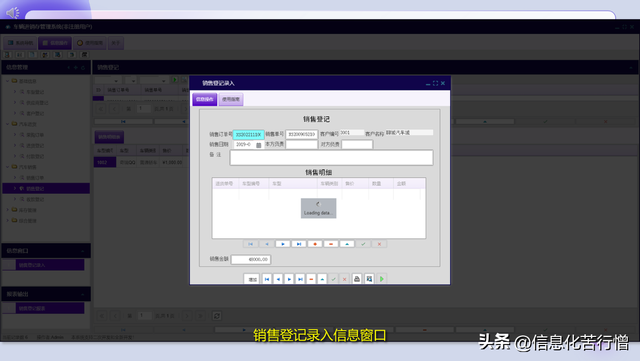Open print preview icon beside the printer
640x361 pixels.
pyautogui.click(x=369, y=279)
